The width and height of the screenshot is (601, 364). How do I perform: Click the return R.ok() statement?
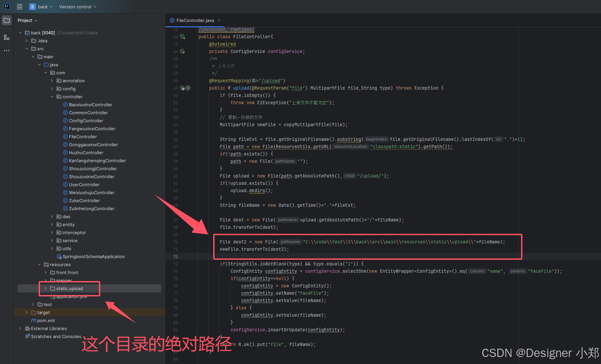(269, 344)
